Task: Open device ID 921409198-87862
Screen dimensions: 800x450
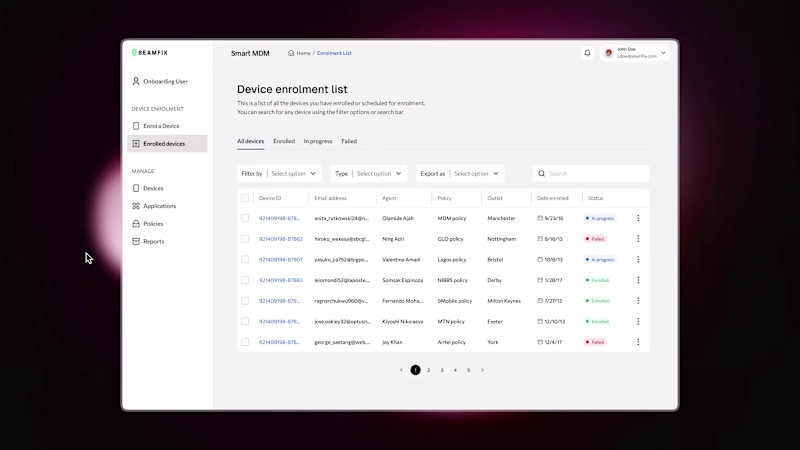Action: pos(281,239)
